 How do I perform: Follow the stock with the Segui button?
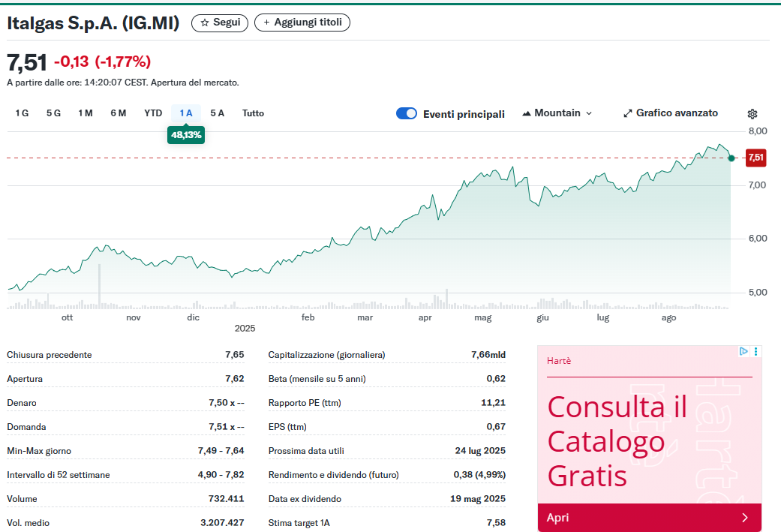[x=220, y=23]
